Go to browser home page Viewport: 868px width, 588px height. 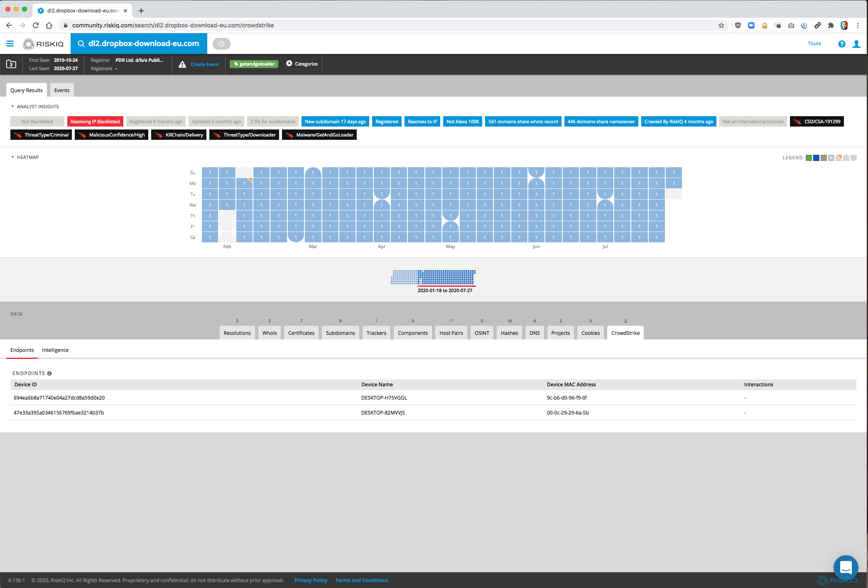pyautogui.click(x=49, y=25)
